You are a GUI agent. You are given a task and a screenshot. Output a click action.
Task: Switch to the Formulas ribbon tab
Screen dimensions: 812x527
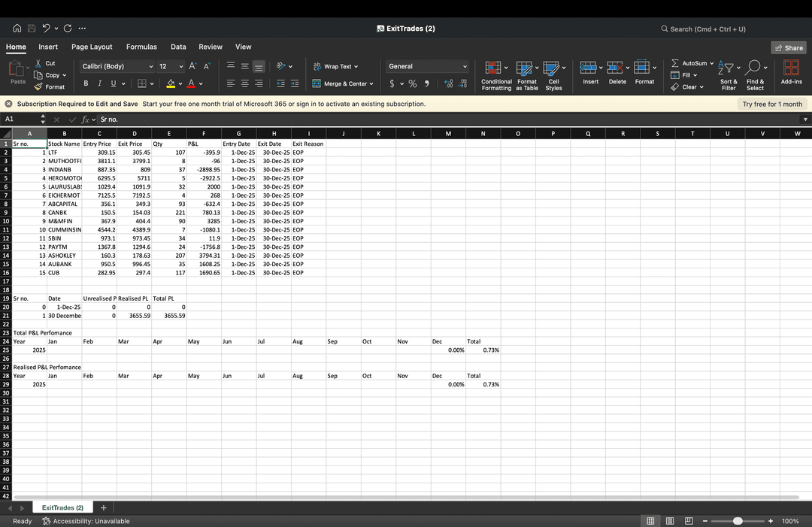[x=141, y=47]
